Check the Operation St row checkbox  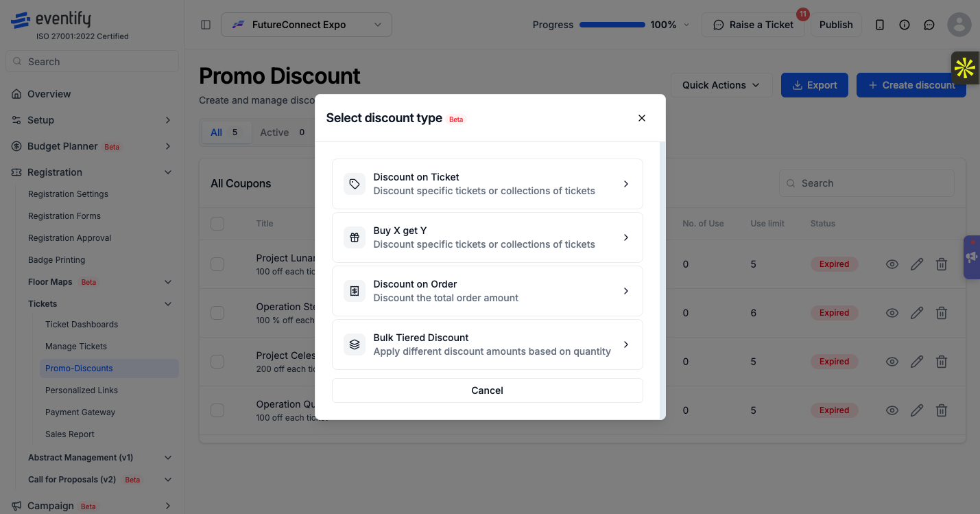click(x=217, y=313)
